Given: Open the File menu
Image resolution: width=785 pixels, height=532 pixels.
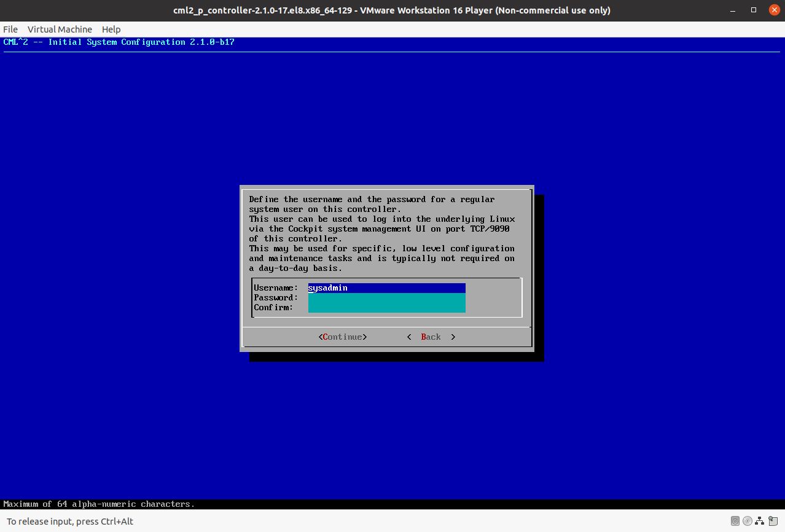Looking at the screenshot, I should pos(10,29).
